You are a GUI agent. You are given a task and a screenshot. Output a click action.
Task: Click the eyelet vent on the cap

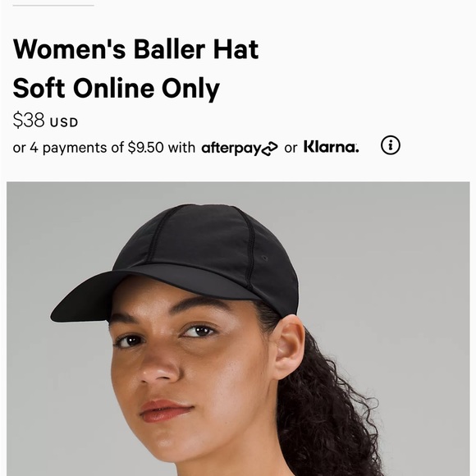(x=265, y=259)
